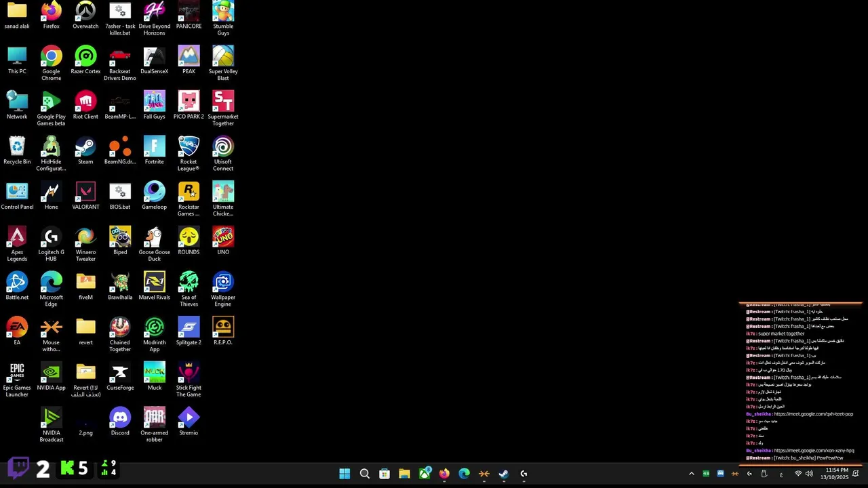Select the Marvel Rivals desktop icon
Image resolution: width=868 pixels, height=488 pixels.
(154, 286)
